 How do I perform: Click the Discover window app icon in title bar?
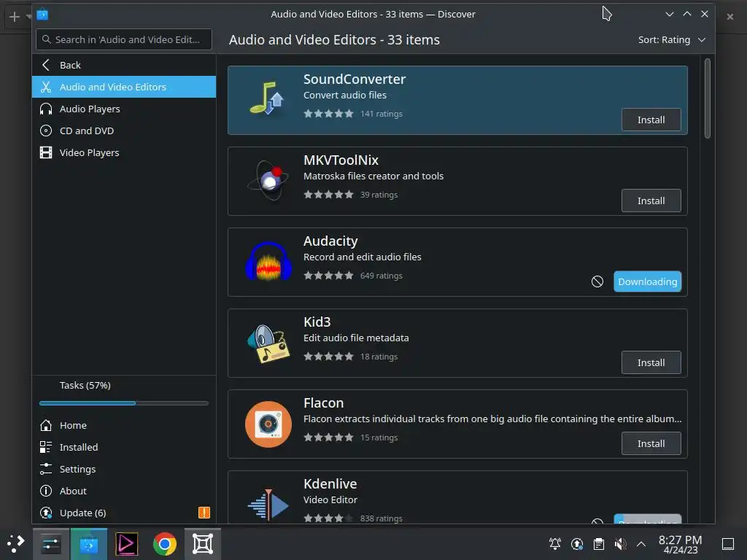click(42, 15)
